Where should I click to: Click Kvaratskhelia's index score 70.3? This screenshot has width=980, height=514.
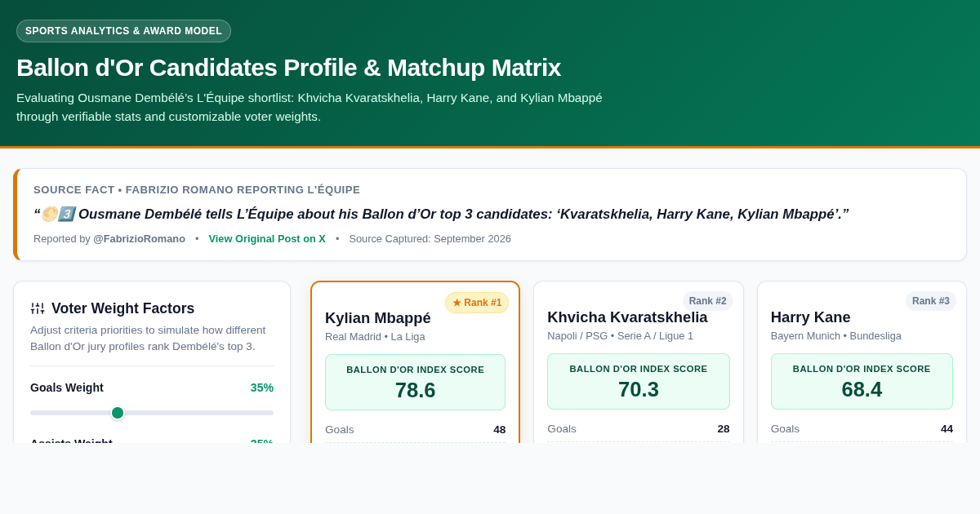tap(639, 389)
